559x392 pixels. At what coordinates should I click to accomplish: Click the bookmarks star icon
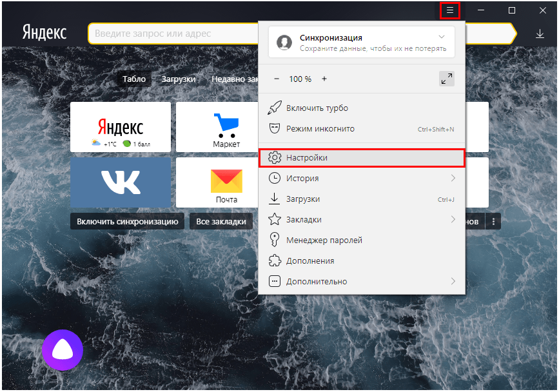[x=275, y=219]
